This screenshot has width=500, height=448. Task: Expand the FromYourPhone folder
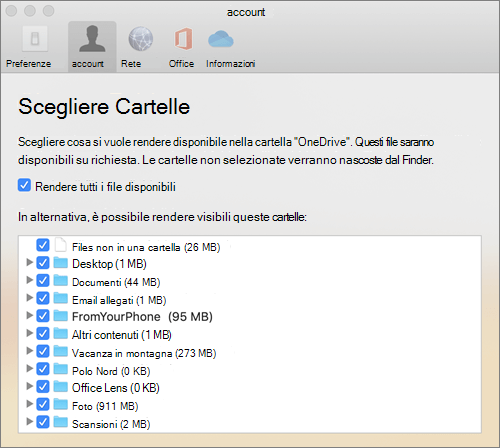pyautogui.click(x=29, y=315)
